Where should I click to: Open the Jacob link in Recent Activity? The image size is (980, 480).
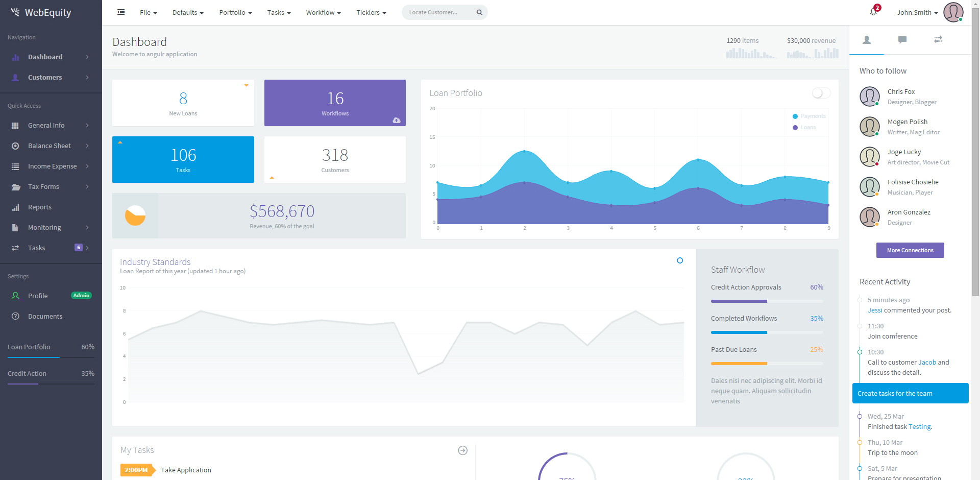[x=927, y=363]
